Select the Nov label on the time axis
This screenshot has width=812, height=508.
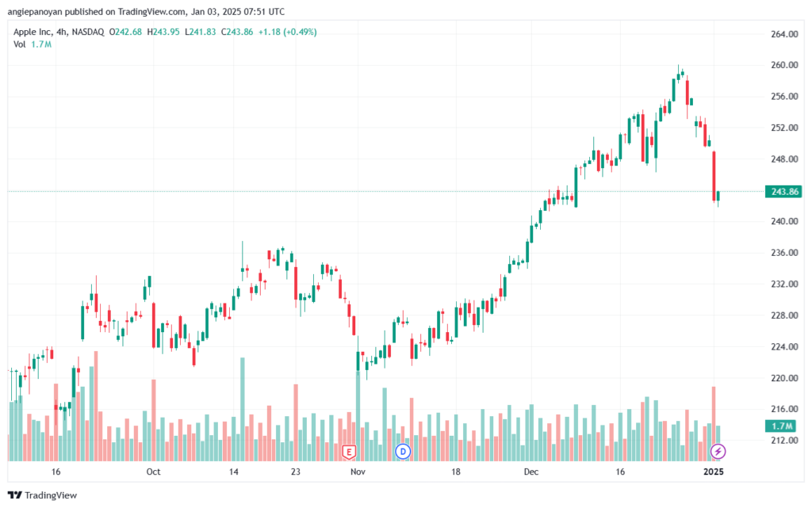pyautogui.click(x=358, y=472)
